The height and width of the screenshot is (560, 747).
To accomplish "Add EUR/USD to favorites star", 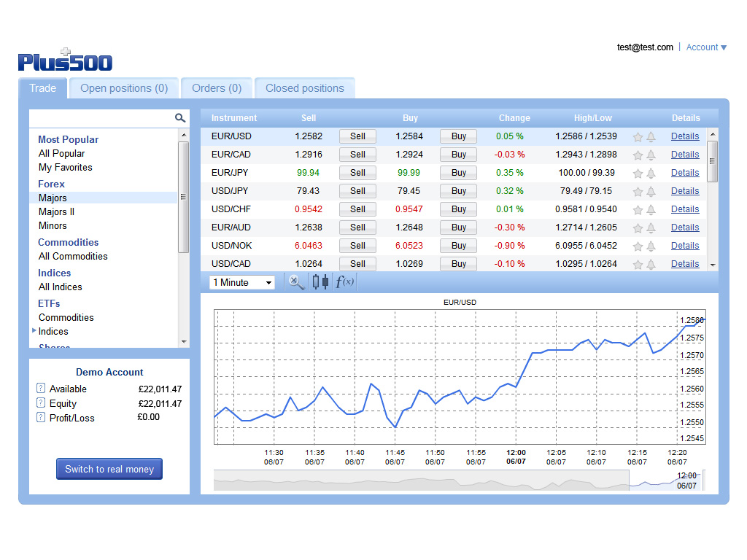I will (x=638, y=137).
